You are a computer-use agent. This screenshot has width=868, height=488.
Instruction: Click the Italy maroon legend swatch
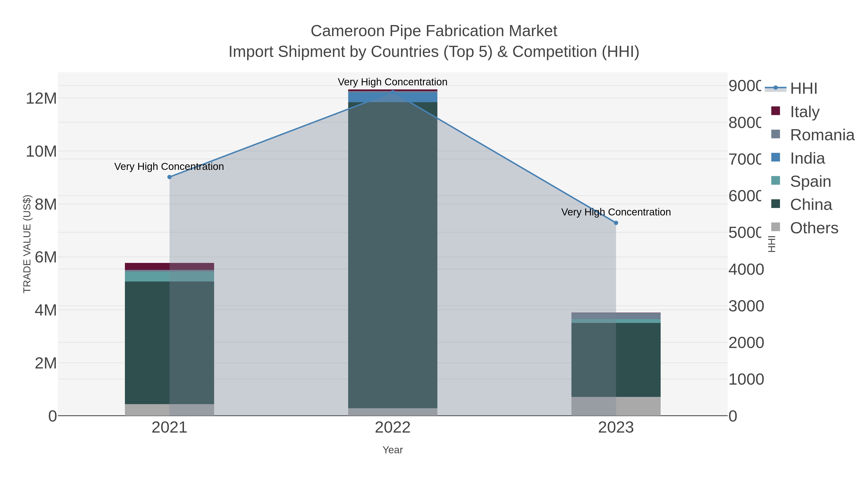(x=776, y=111)
